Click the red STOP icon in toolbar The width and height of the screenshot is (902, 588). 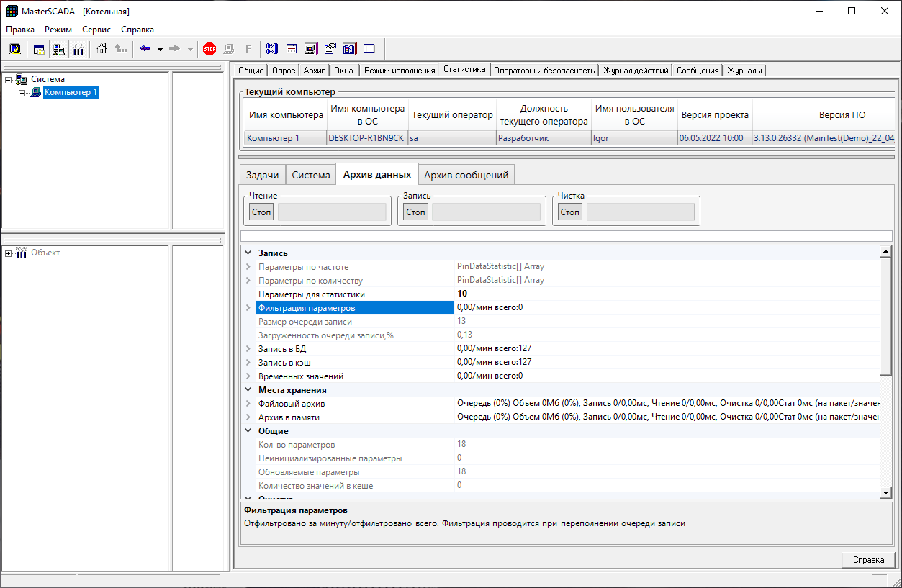tap(209, 49)
